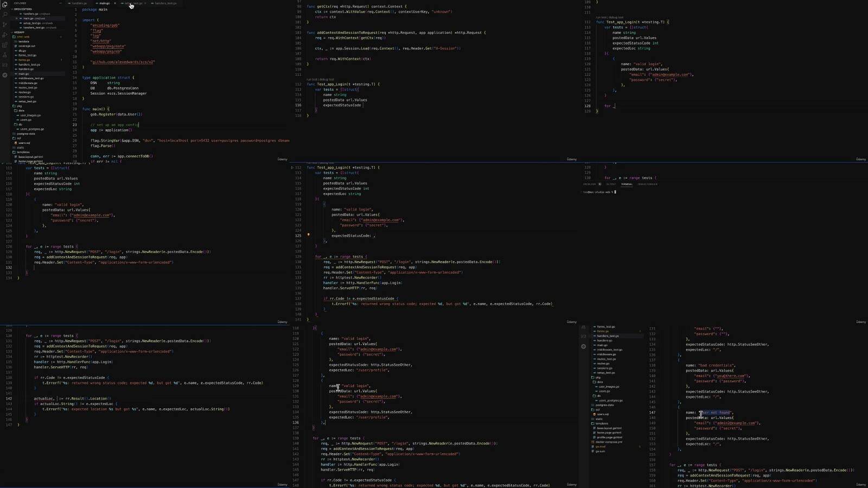The width and height of the screenshot is (868, 488).
Task: Click the highlighted "user not found" string
Action: tap(716, 413)
